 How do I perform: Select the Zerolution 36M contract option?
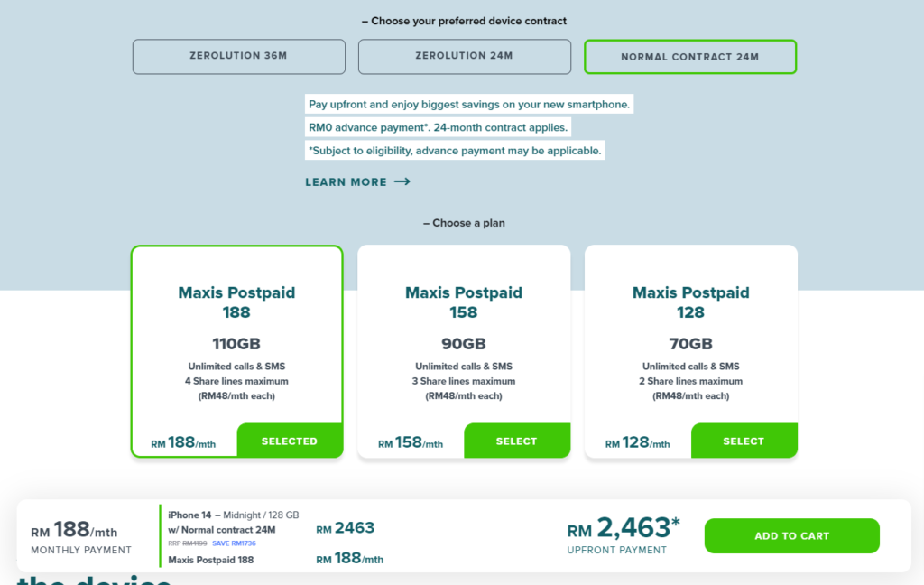[238, 57]
